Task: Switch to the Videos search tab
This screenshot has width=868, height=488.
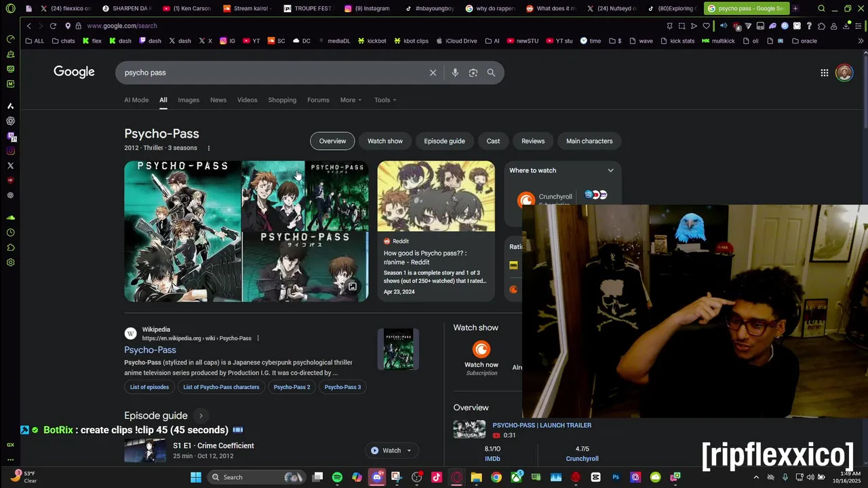Action: 247,100
